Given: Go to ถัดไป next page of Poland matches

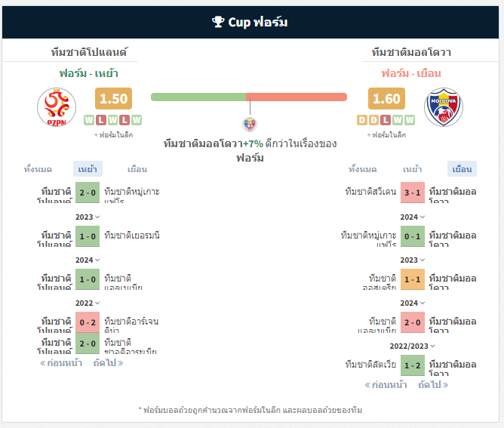Looking at the screenshot, I should [108, 363].
